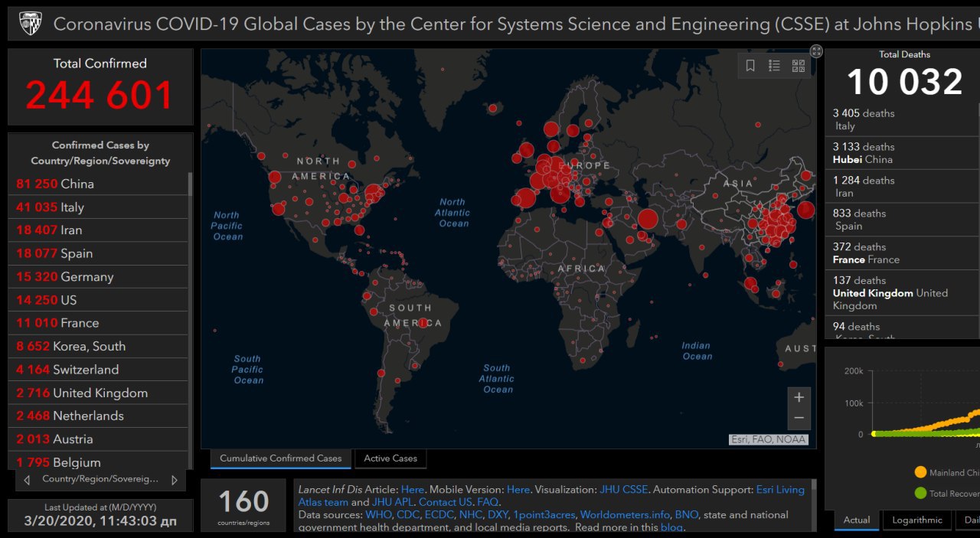Click the Total Confirmed 244 601 counter

[x=100, y=86]
